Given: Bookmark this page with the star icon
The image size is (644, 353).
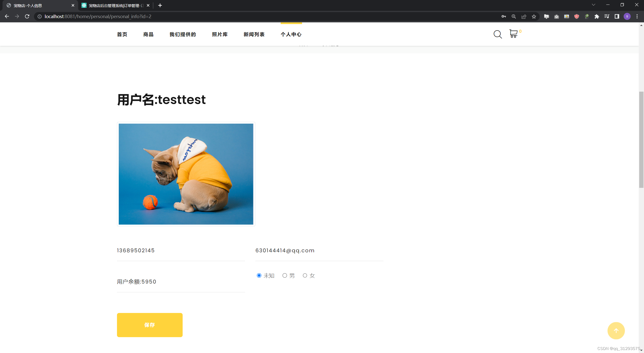Looking at the screenshot, I should [534, 16].
